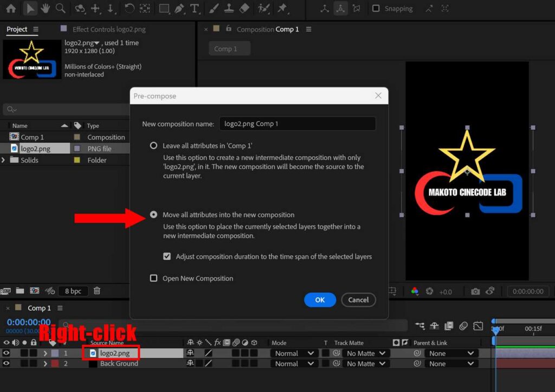Viewport: 555px width, 392px height.
Task: Select the Clone Stamp tool
Action: tap(229, 9)
